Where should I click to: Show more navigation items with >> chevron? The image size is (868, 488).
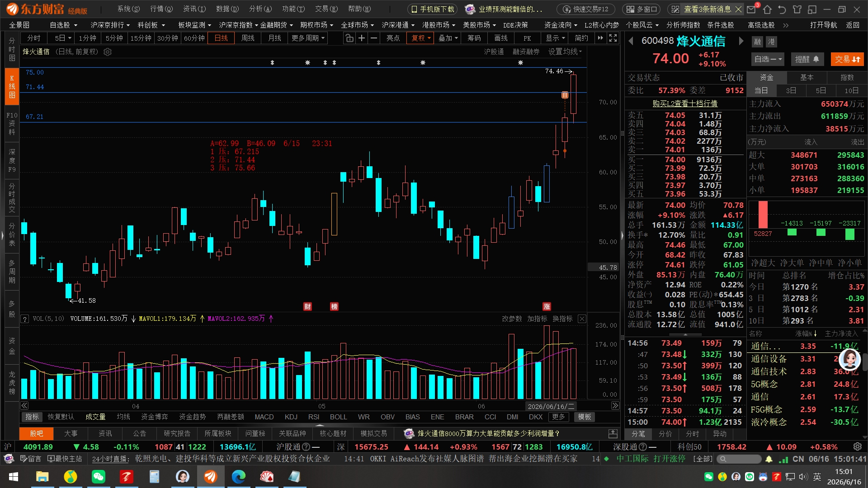tap(786, 25)
